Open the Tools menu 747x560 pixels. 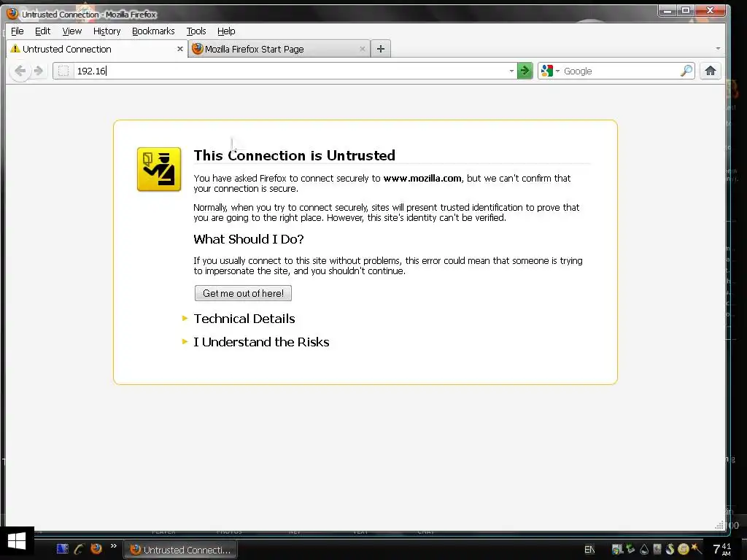tap(196, 31)
